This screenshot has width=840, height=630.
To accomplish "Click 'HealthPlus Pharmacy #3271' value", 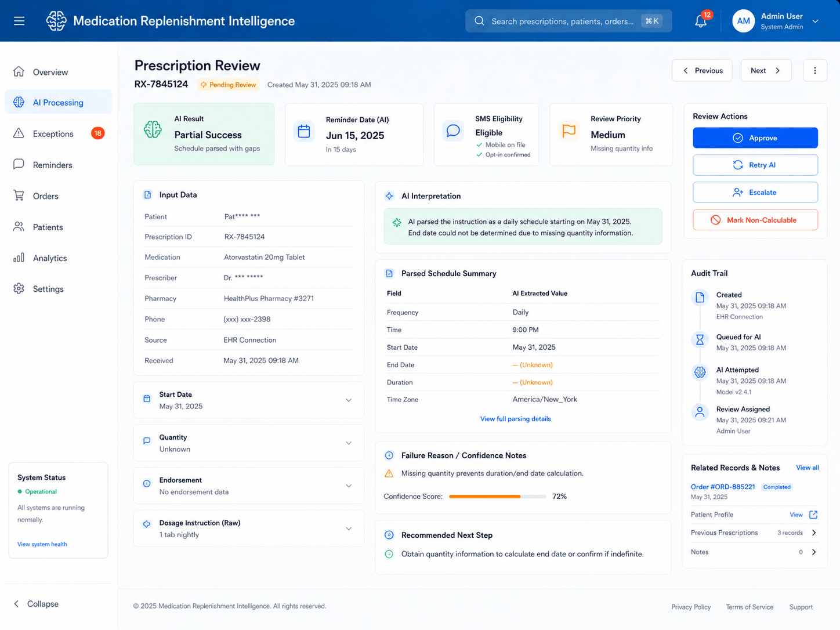I will [269, 298].
